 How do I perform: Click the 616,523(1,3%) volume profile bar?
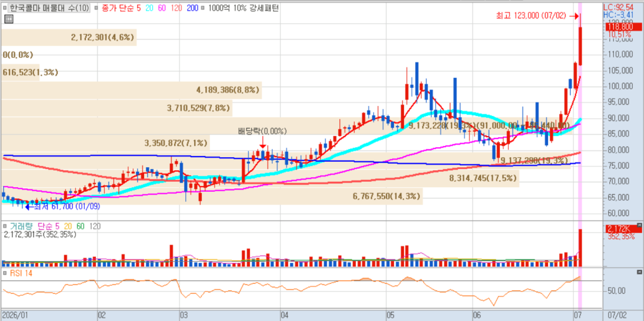pyautogui.click(x=20, y=72)
